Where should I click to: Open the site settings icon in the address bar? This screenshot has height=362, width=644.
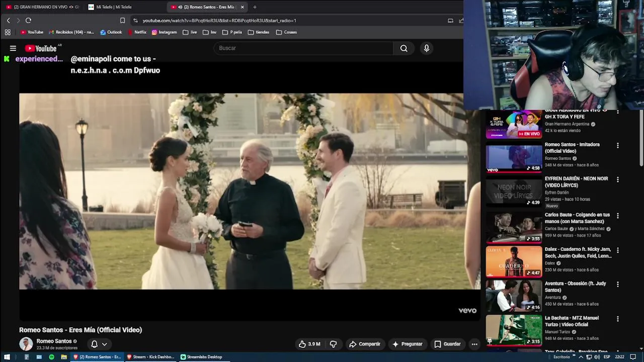[135, 21]
